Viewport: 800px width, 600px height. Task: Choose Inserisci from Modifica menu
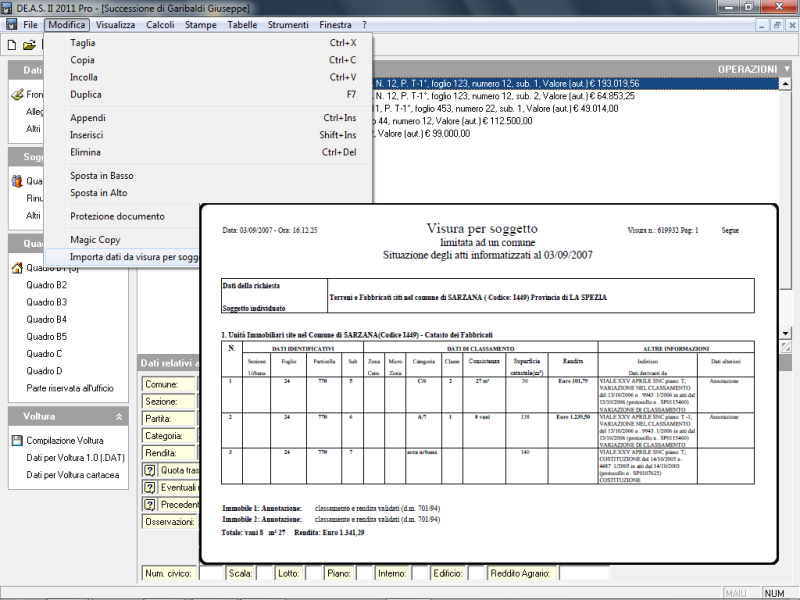pos(209,135)
